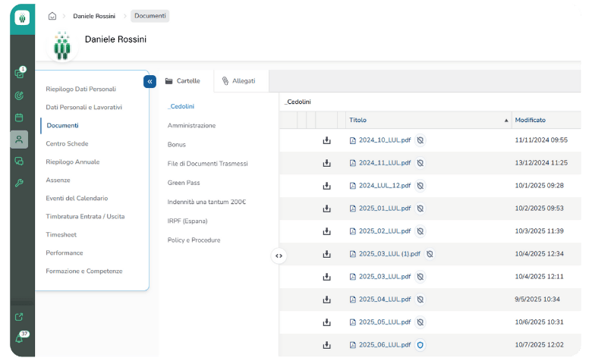Click the folder panel splitter arrows handle
Image resolution: width=592 pixels, height=364 pixels.
coord(279,256)
